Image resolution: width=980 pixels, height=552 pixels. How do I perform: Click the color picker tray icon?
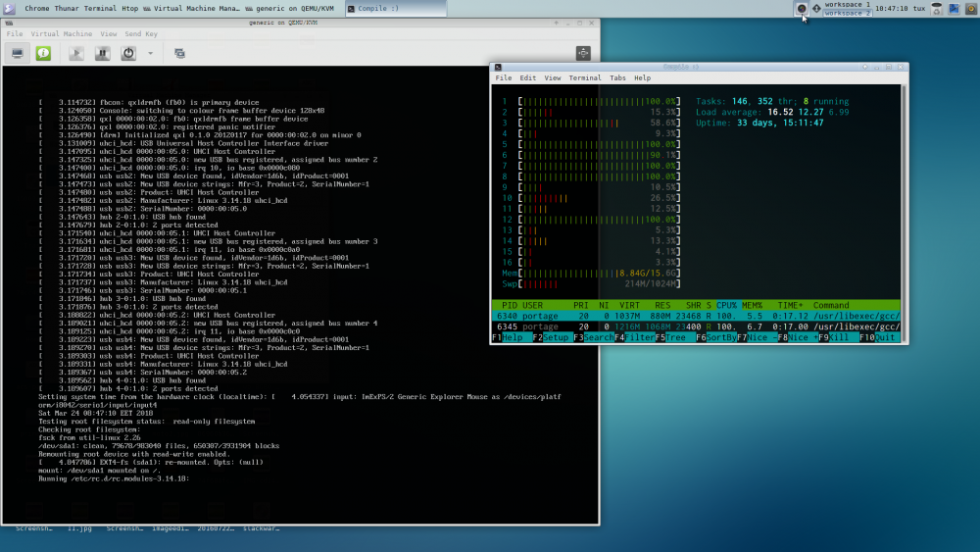coord(802,8)
